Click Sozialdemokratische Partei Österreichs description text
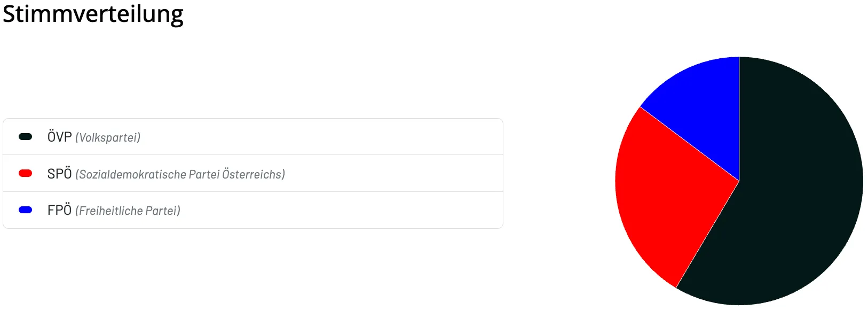 (x=180, y=174)
